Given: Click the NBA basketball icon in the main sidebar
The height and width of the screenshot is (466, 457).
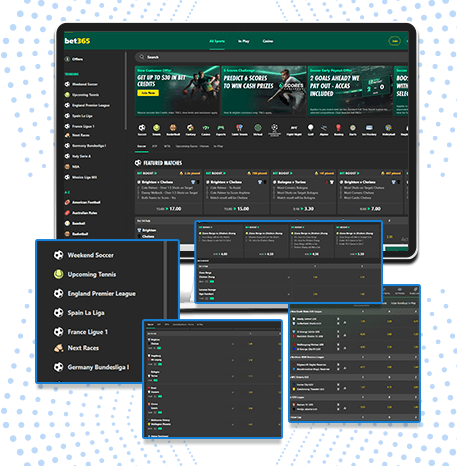Looking at the screenshot, I should coord(67,167).
